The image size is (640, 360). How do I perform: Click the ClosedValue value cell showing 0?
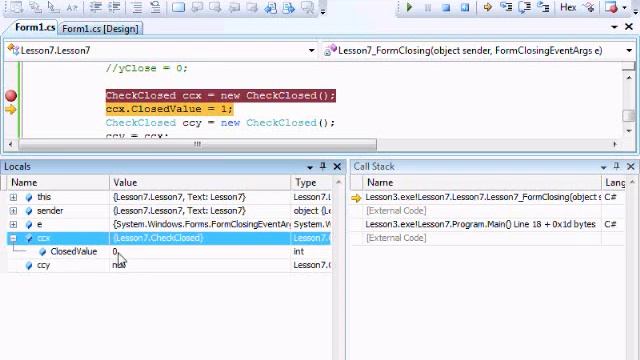pos(200,251)
